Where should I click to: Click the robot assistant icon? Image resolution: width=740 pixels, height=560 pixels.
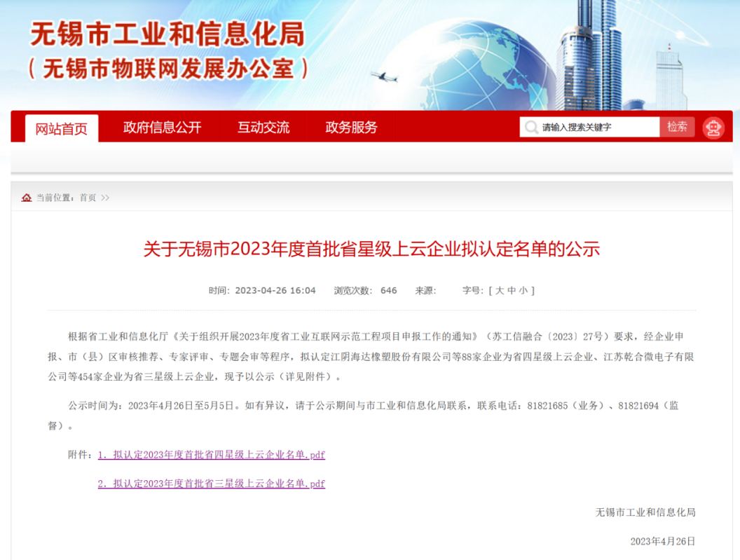point(713,128)
